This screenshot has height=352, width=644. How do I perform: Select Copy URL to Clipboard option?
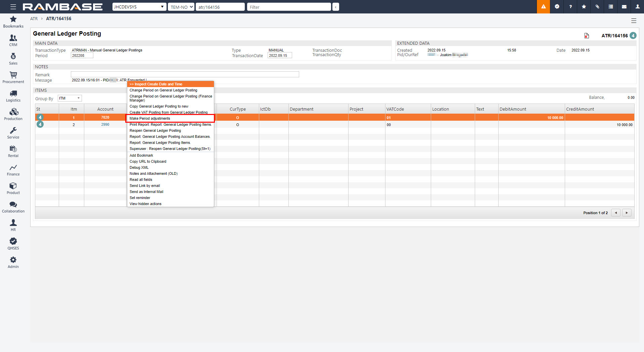click(148, 161)
